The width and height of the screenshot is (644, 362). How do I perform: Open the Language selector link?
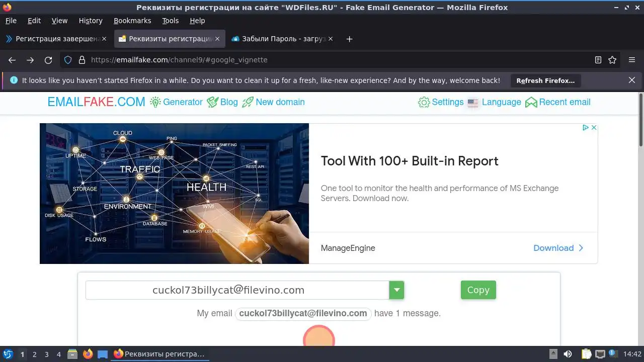coord(502,102)
